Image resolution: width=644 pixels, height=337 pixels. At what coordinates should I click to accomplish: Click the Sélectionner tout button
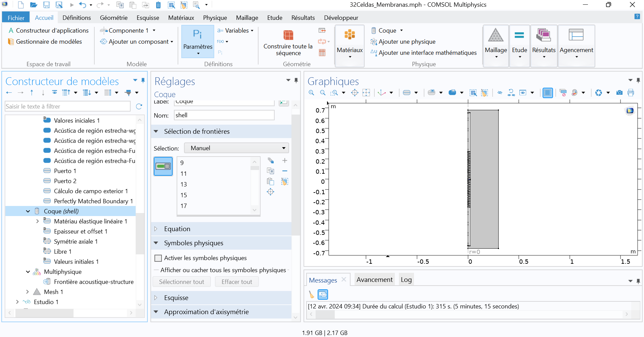[181, 282]
